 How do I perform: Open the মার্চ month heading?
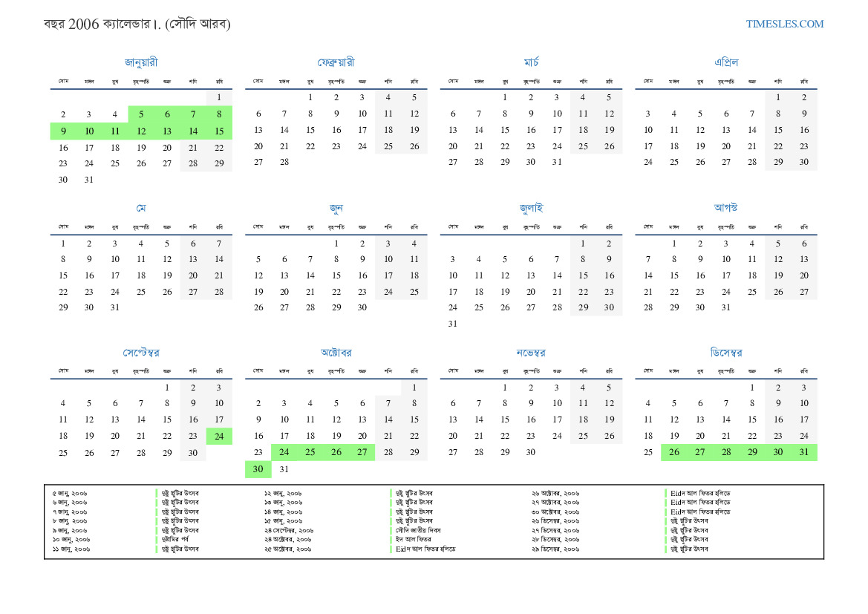click(531, 62)
